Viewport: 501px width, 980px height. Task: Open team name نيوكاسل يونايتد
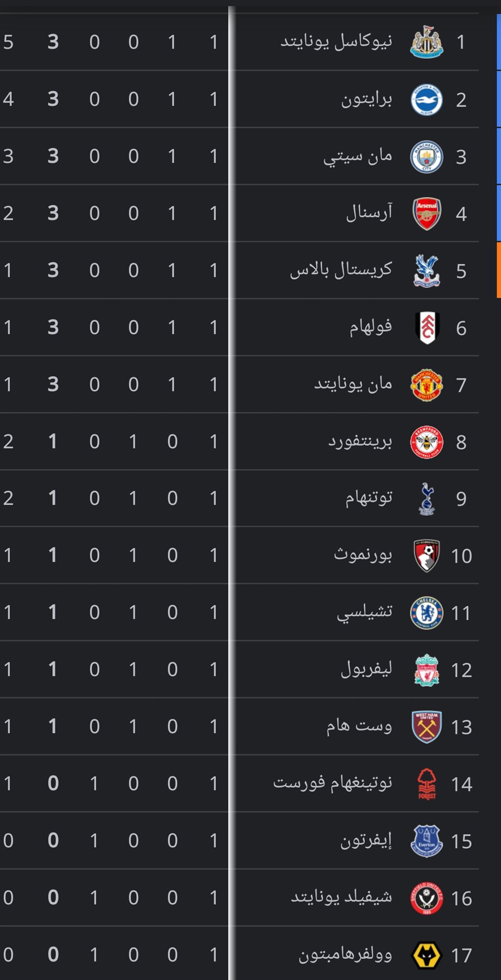tap(336, 42)
